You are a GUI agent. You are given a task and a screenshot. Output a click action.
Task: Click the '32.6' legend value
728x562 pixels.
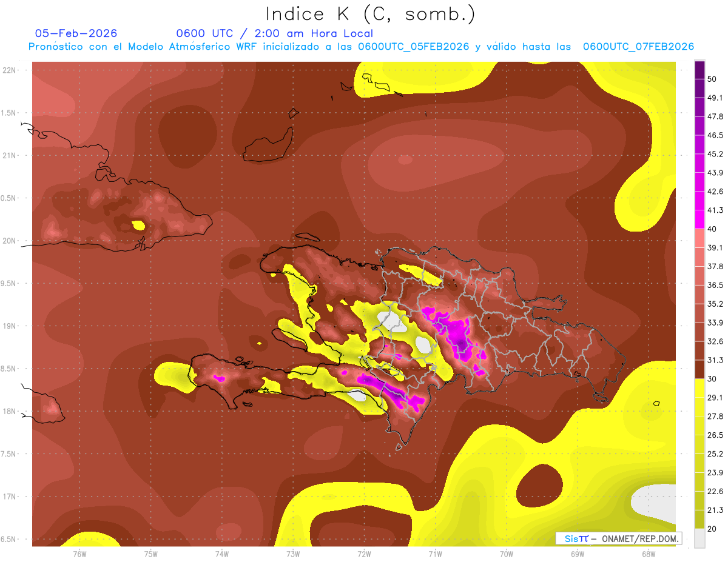[x=715, y=341]
